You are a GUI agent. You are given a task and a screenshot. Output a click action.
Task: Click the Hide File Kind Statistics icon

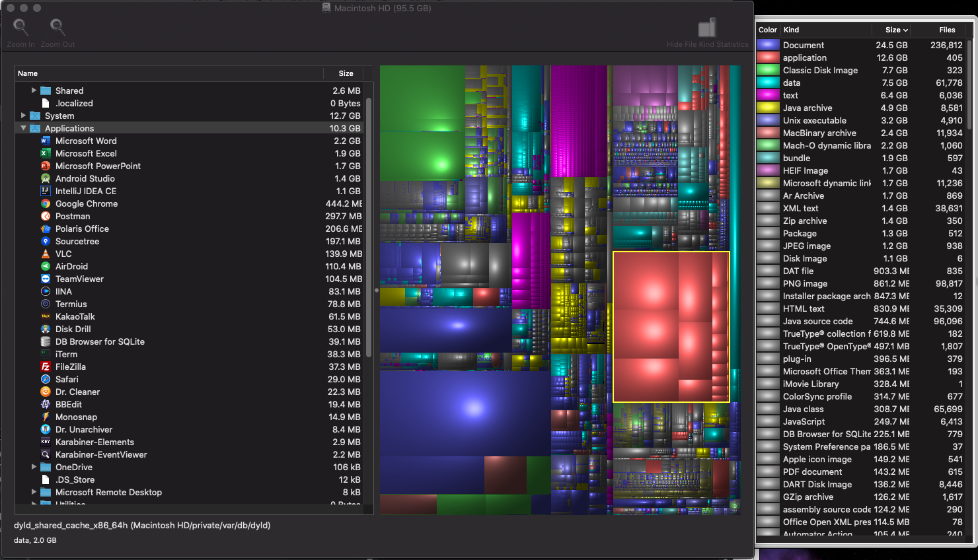tap(707, 28)
